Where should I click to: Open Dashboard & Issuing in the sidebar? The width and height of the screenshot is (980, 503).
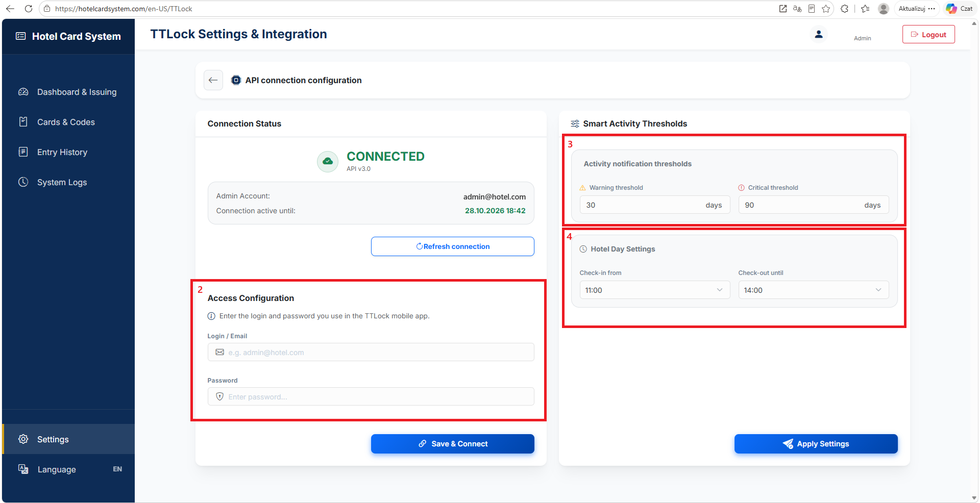[x=68, y=92]
